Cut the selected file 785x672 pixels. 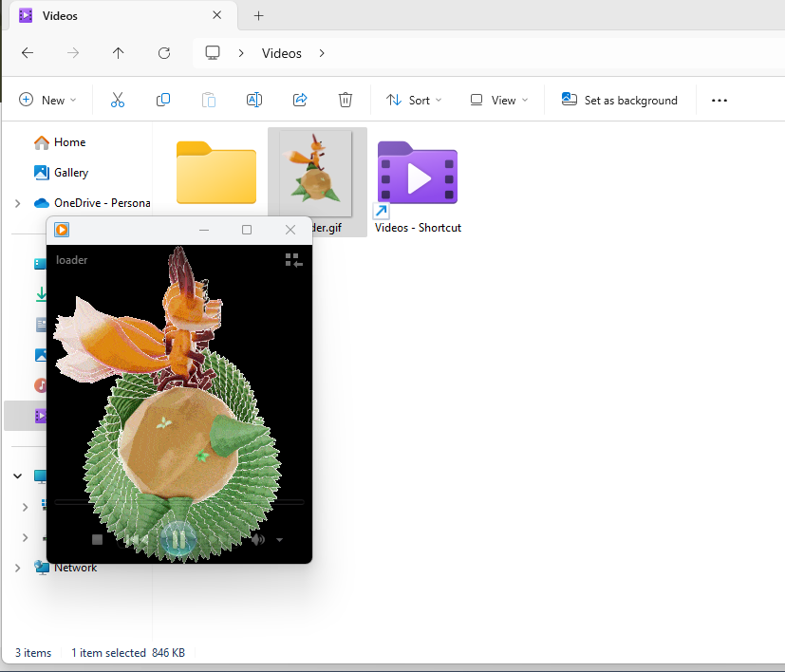pos(117,99)
